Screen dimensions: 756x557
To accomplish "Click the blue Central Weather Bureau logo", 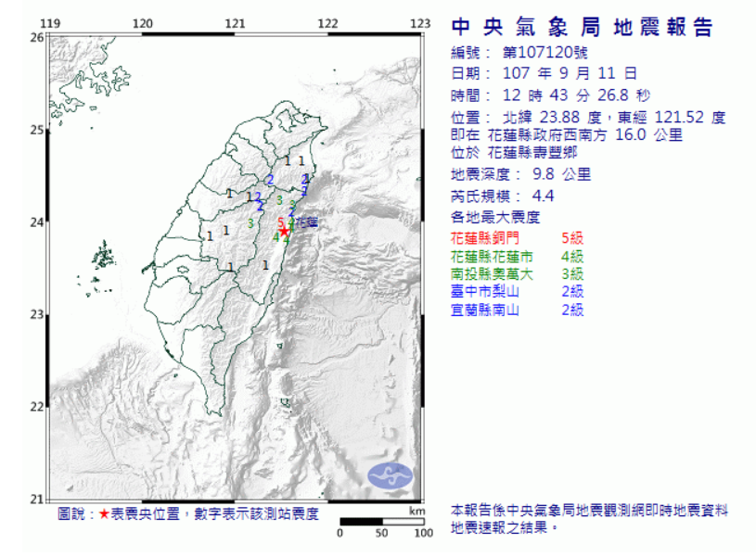I will [x=390, y=475].
